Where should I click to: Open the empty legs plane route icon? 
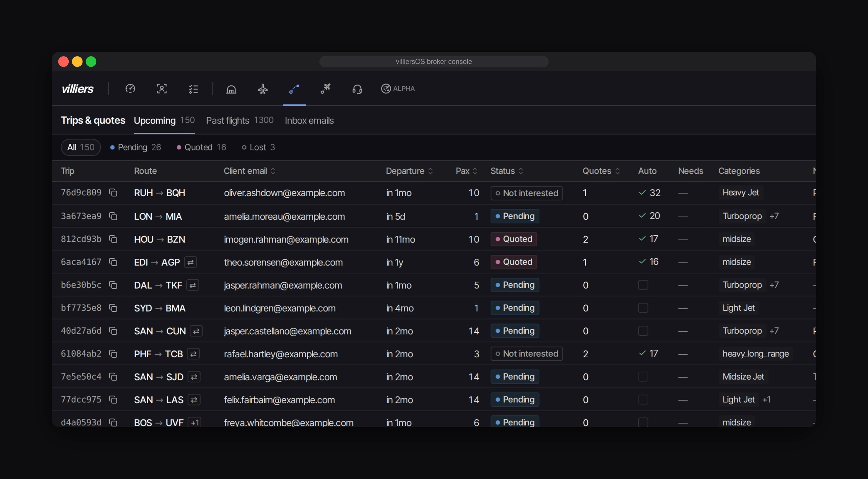pos(325,89)
